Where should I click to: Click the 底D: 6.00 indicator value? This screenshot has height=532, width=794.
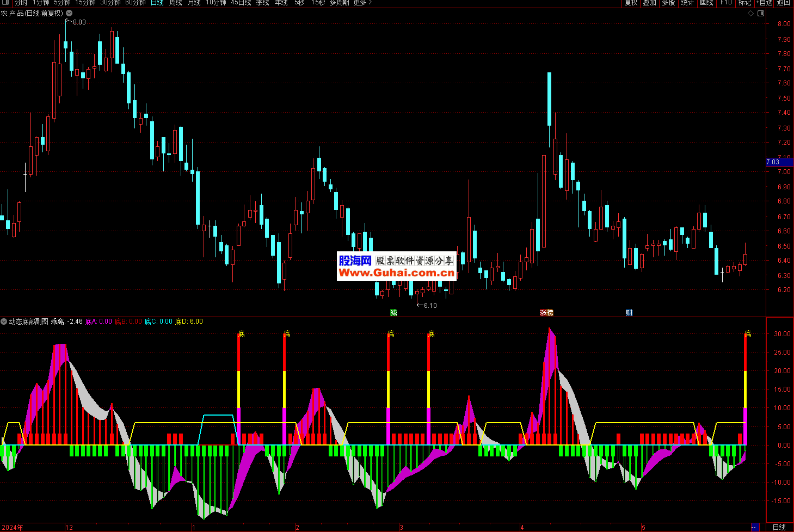[189, 321]
